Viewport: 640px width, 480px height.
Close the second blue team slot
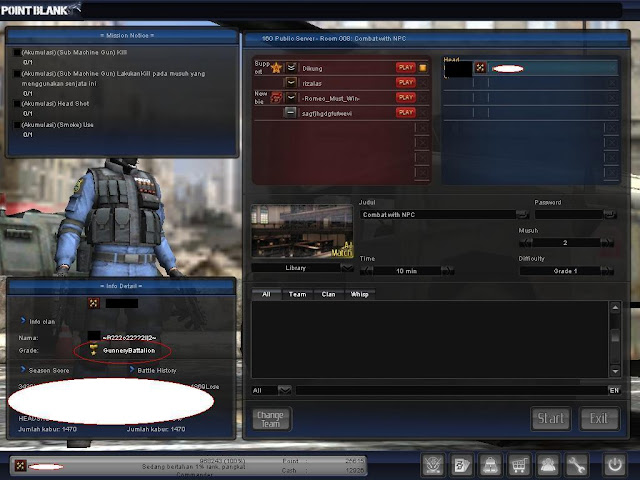pyautogui.click(x=611, y=83)
